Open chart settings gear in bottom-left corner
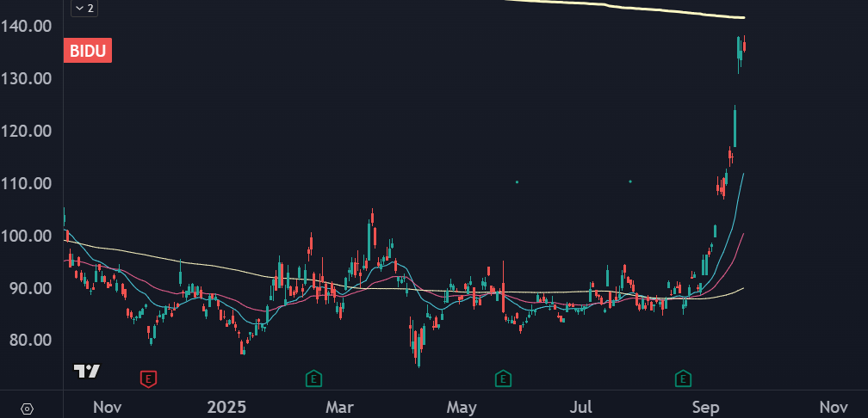Image resolution: width=868 pixels, height=418 pixels. [x=28, y=409]
